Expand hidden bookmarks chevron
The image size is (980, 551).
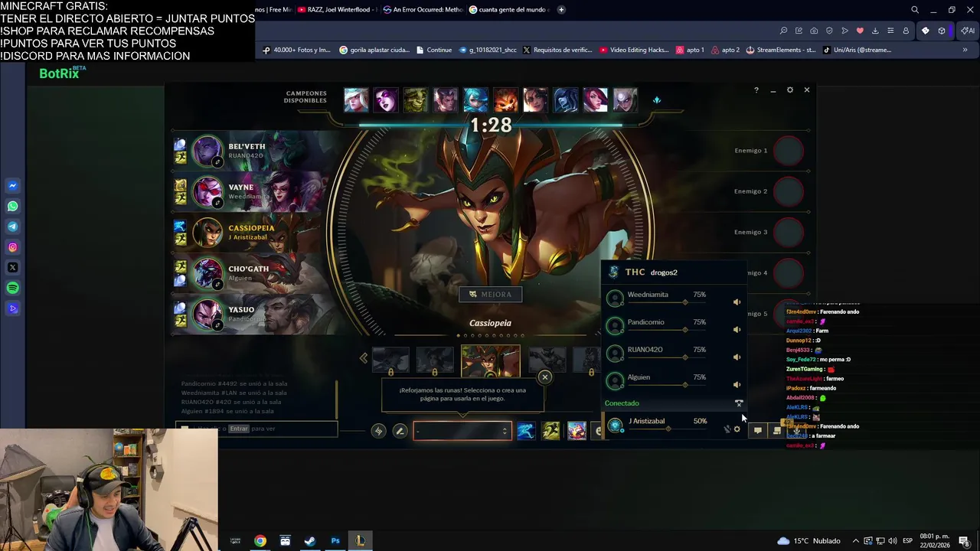965,50
